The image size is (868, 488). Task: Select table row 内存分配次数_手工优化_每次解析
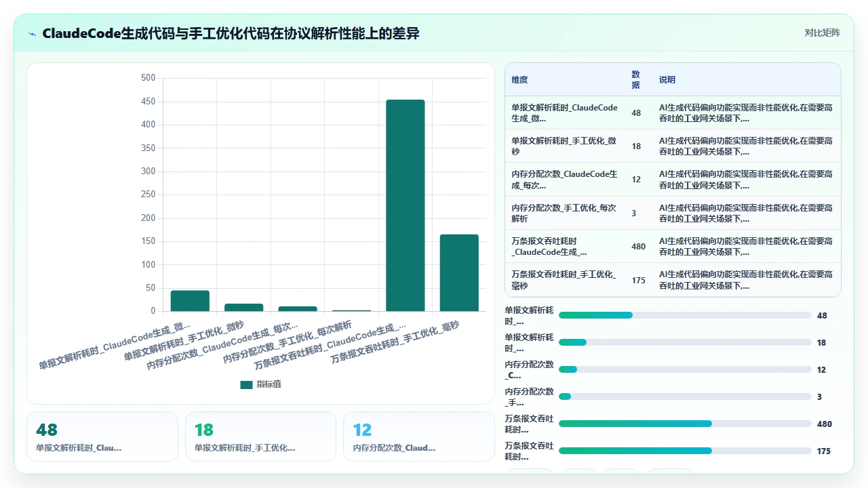tap(673, 213)
